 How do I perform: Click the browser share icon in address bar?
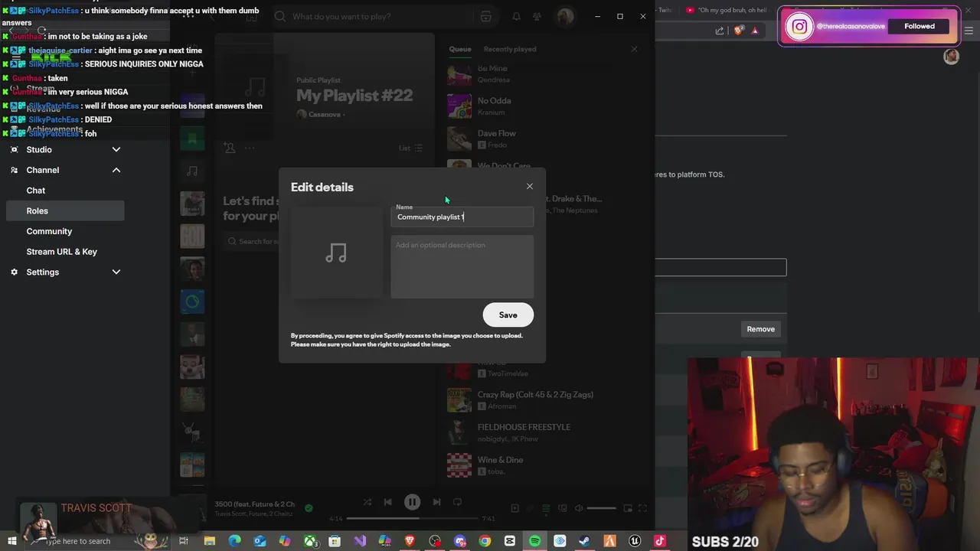(720, 31)
